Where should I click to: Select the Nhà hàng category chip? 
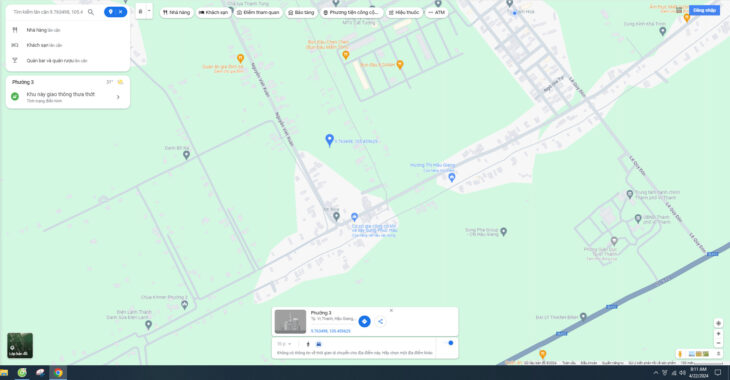(176, 13)
